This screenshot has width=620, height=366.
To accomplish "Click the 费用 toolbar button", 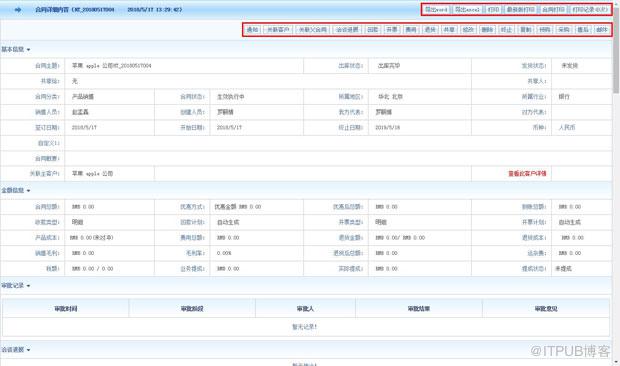I will tap(411, 30).
